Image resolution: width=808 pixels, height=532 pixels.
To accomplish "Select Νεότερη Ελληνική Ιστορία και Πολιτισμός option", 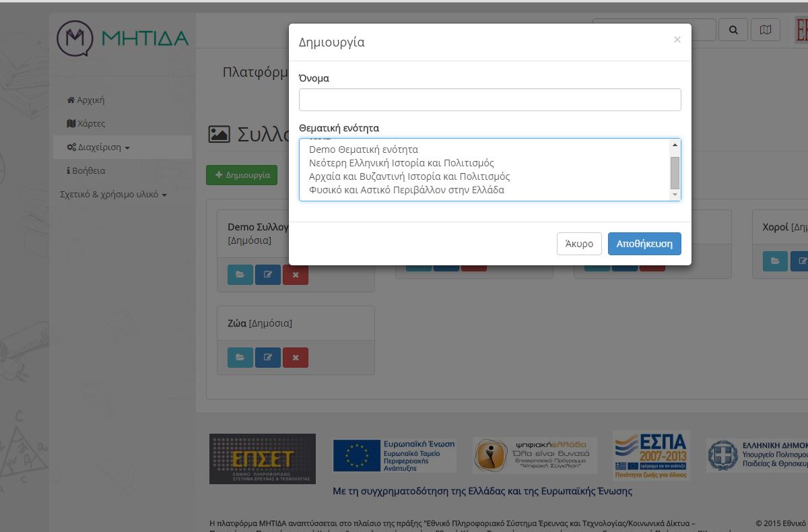I will pyautogui.click(x=401, y=163).
